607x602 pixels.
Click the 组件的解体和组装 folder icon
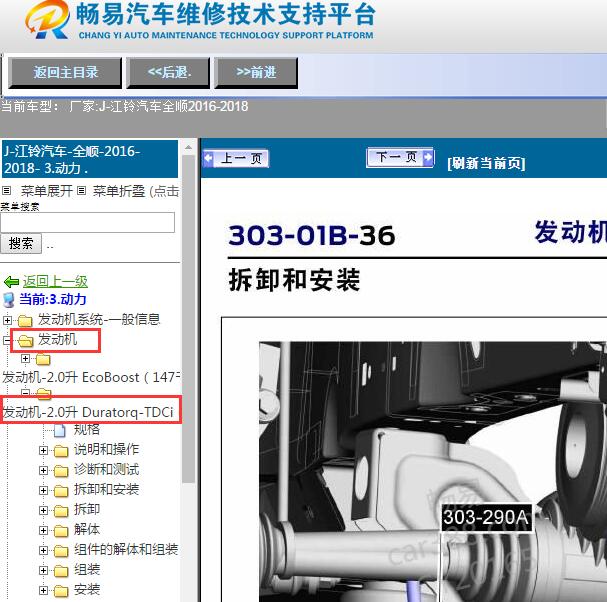click(61, 551)
